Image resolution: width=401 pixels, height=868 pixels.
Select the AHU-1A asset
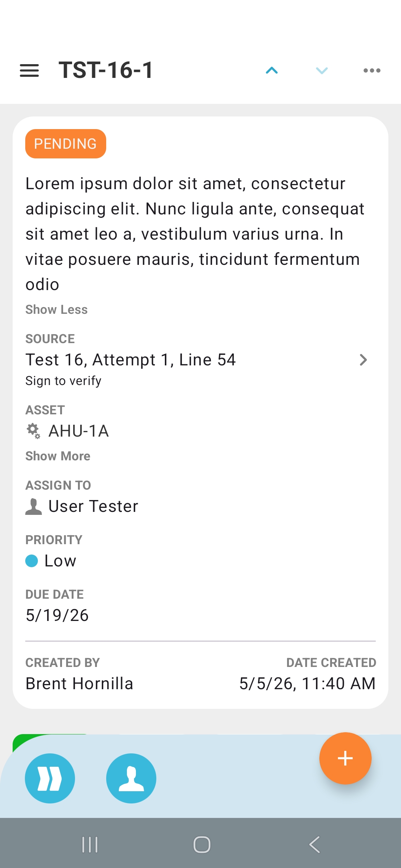pyautogui.click(x=79, y=431)
